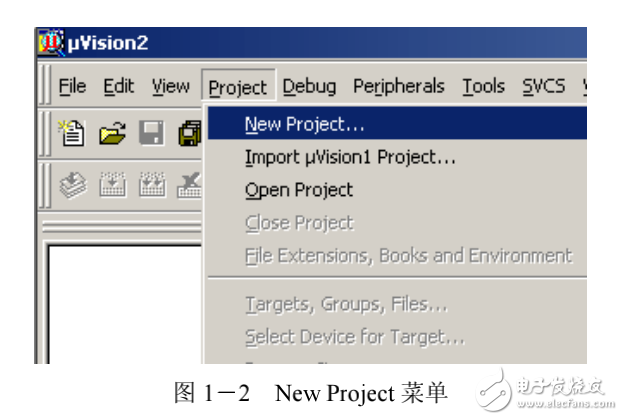Image resolution: width=623 pixels, height=420 pixels.
Task: Click the Build target icon
Action: (x=112, y=184)
